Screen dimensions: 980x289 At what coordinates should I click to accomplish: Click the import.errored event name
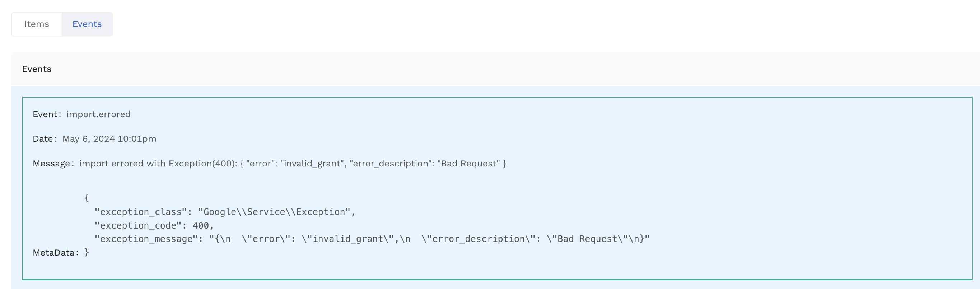pyautogui.click(x=98, y=114)
